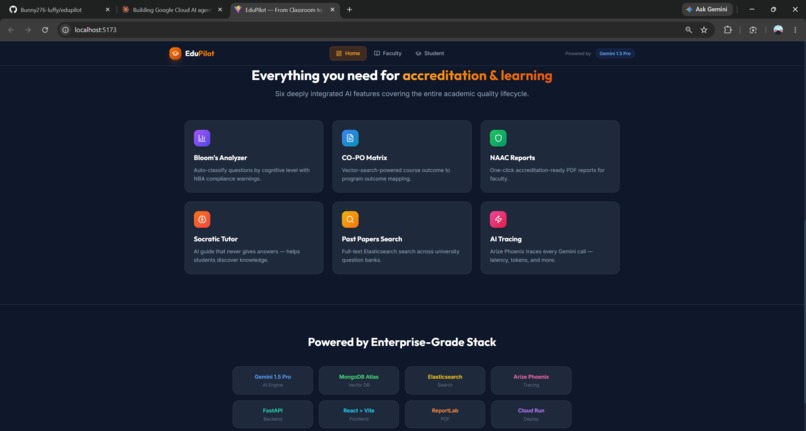Close the Building Google Cloud AI agents tab
Image resolution: width=806 pixels, height=431 pixels.
(220, 9)
